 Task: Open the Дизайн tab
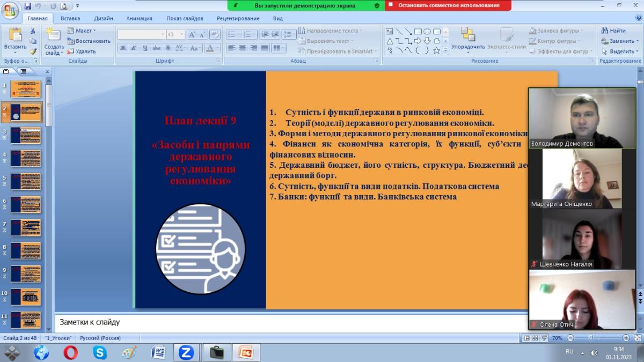[104, 18]
